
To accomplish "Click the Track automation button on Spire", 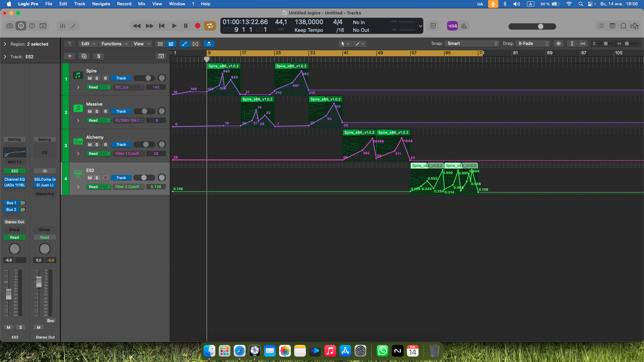I will [x=121, y=78].
